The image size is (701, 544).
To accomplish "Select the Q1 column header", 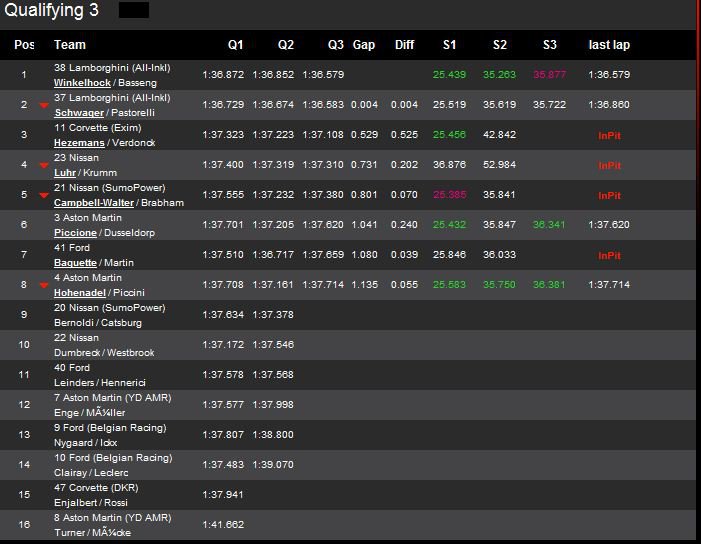I will (235, 45).
